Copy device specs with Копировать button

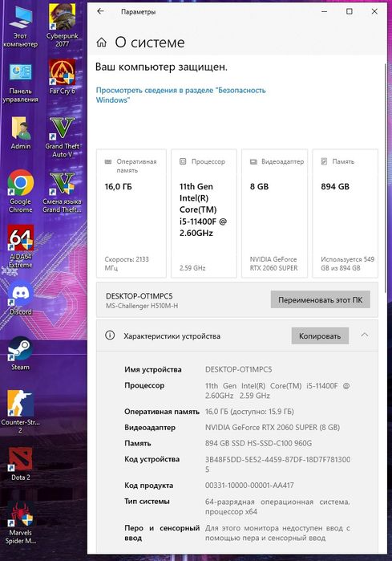[320, 336]
